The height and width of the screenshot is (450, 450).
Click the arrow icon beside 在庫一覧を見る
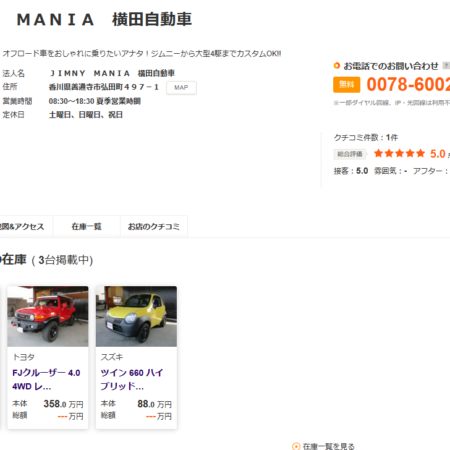296,446
